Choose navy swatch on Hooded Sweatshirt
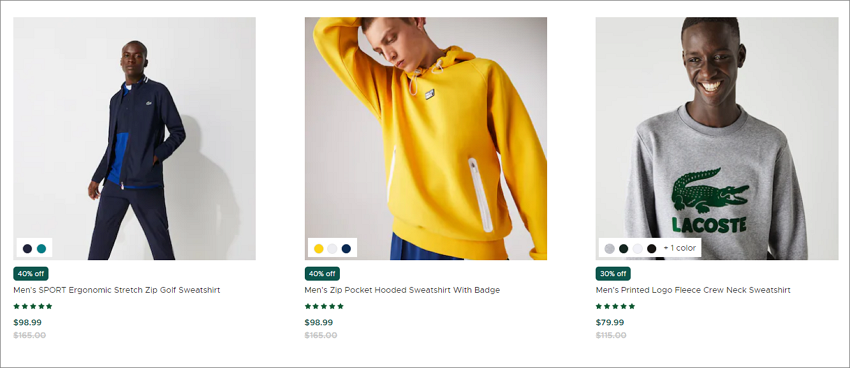Viewport: 850px width, 368px height. 346,249
